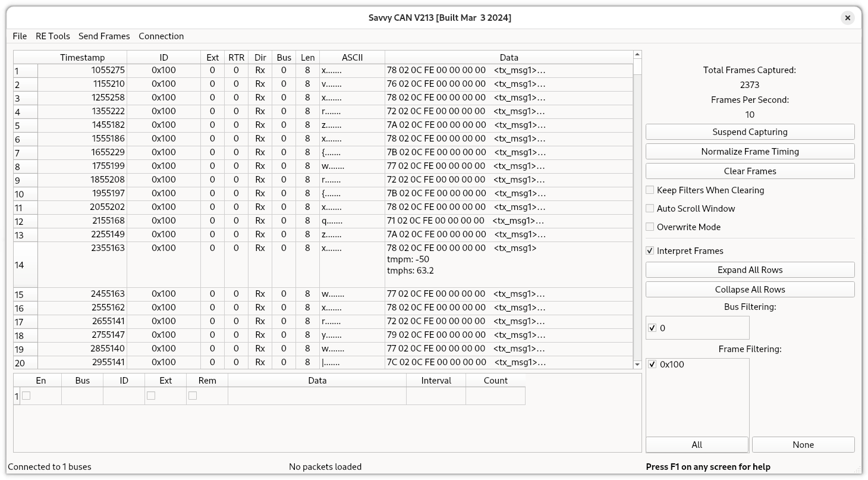Click the En column header
Screen dimensions: 868x480
tap(40, 381)
